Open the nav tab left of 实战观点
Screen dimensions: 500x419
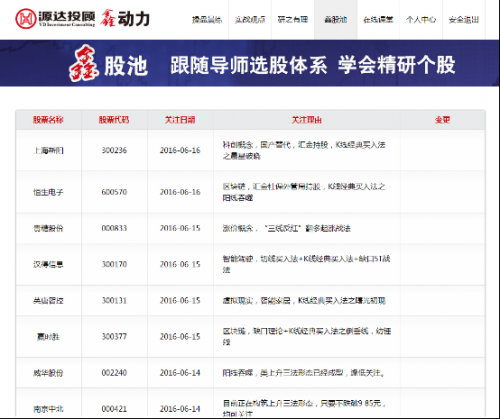[207, 20]
